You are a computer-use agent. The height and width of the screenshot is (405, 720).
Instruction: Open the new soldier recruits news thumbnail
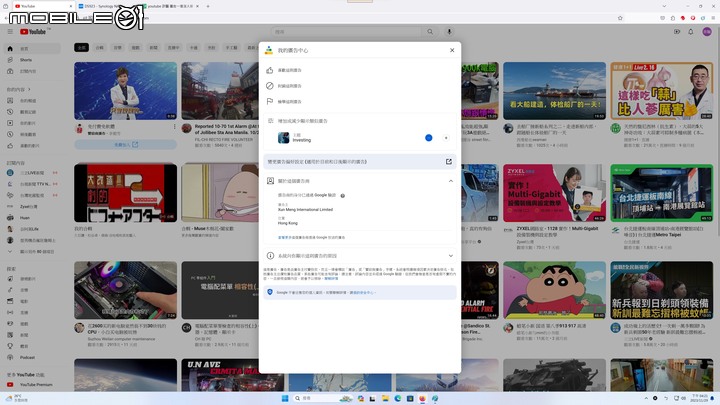tap(662, 290)
